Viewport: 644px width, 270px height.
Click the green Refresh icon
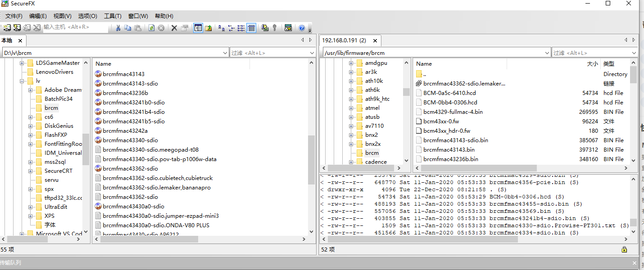[x=151, y=28]
